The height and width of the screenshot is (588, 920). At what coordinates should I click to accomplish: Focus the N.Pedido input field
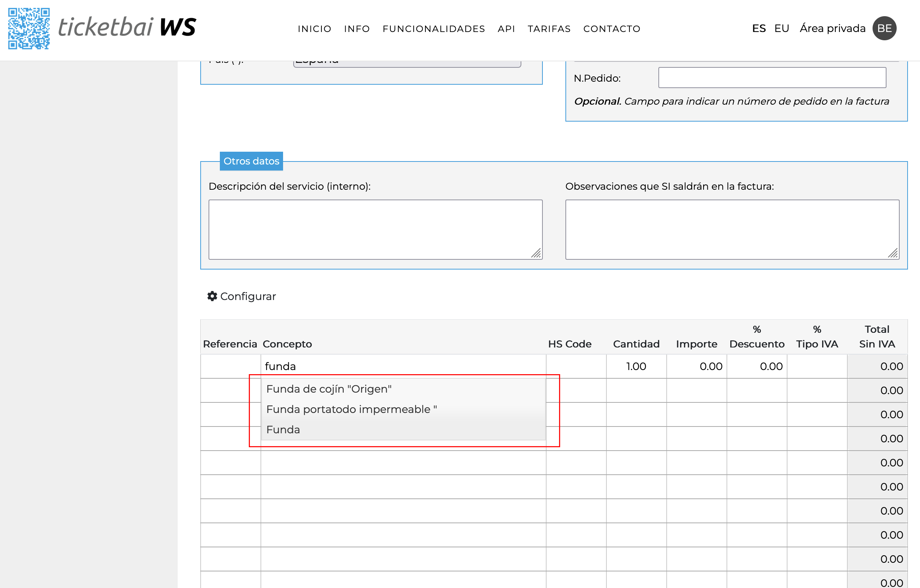click(x=772, y=78)
